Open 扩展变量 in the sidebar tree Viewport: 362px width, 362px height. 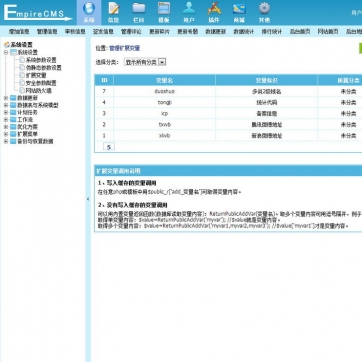pyautogui.click(x=36, y=75)
